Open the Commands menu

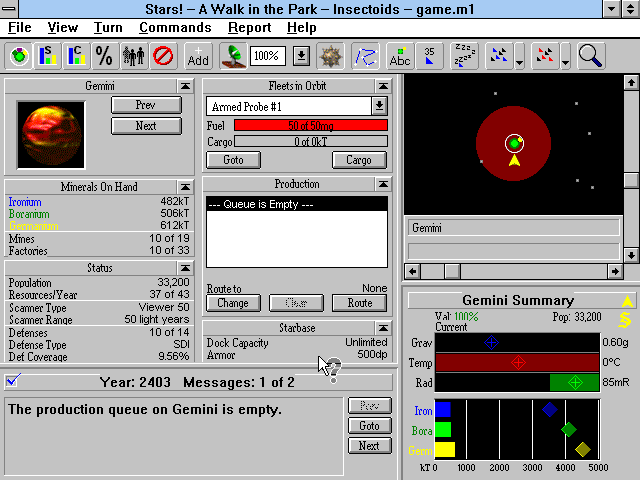175,28
